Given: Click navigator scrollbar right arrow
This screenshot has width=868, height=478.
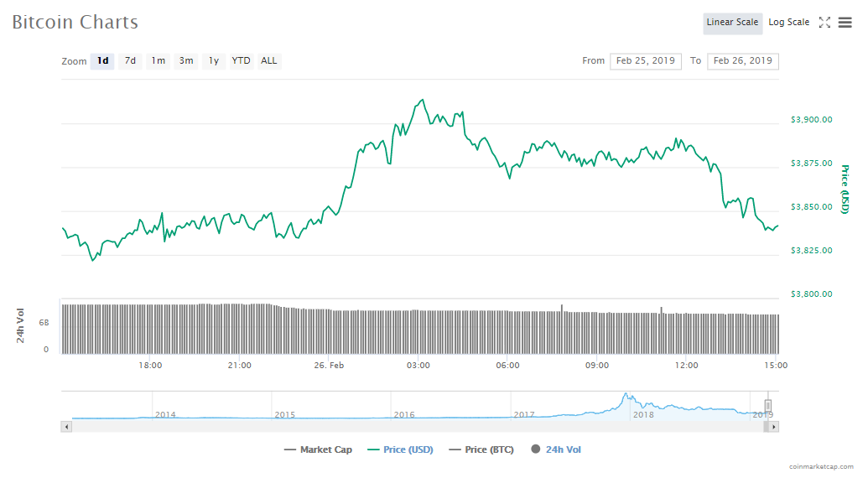Looking at the screenshot, I should [773, 427].
